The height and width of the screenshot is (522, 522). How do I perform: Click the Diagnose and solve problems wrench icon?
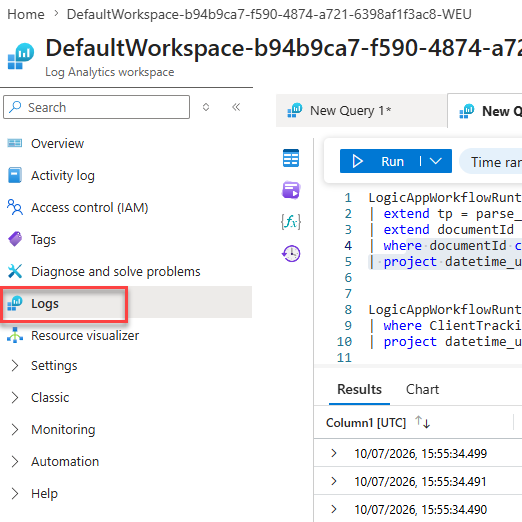coord(15,271)
